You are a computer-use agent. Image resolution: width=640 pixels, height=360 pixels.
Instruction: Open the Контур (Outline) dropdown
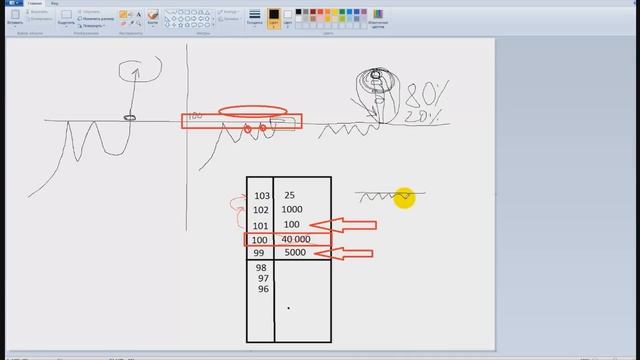[229, 12]
